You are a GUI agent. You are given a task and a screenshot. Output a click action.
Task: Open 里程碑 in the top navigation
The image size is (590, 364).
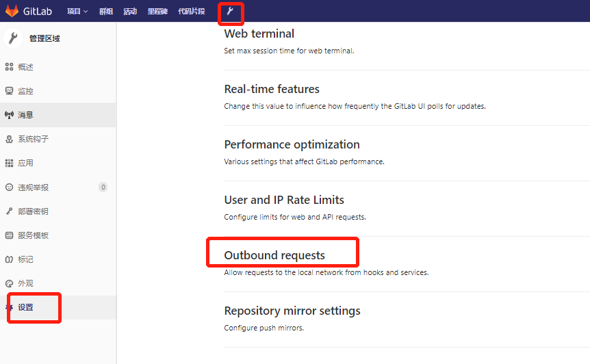tap(157, 11)
